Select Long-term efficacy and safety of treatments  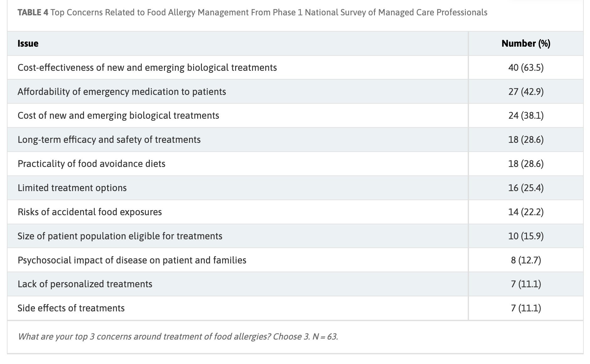[x=109, y=140]
